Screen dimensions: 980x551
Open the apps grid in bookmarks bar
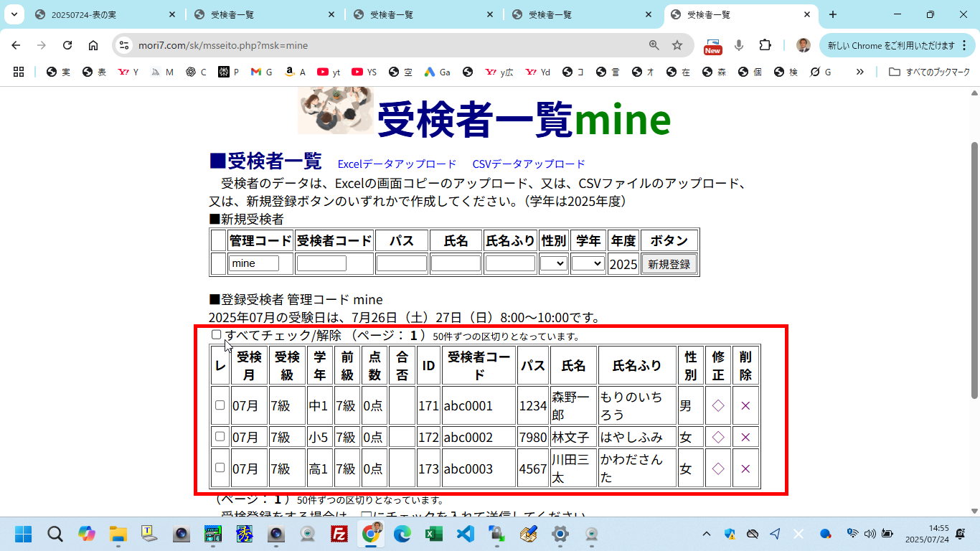(19, 72)
